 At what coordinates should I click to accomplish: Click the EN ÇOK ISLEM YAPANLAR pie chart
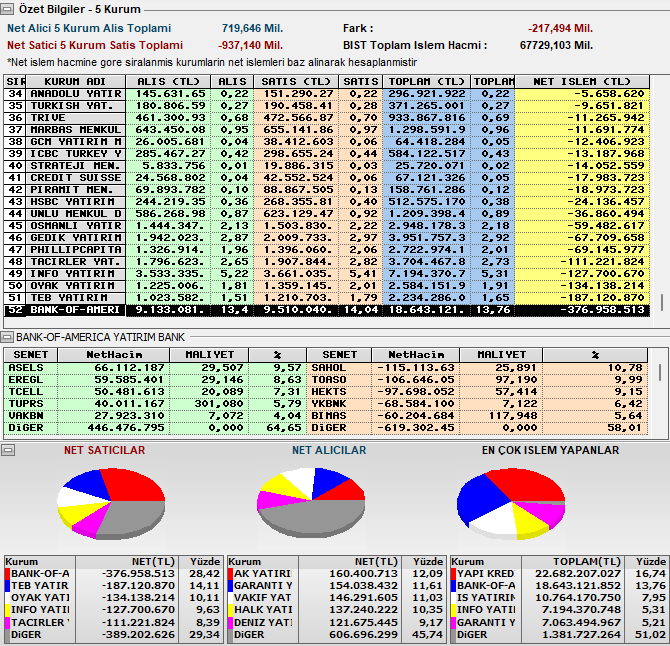(x=511, y=504)
